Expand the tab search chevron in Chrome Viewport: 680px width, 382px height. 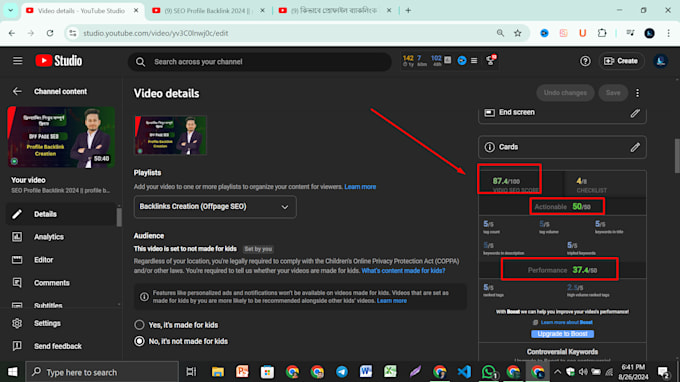tap(10, 10)
